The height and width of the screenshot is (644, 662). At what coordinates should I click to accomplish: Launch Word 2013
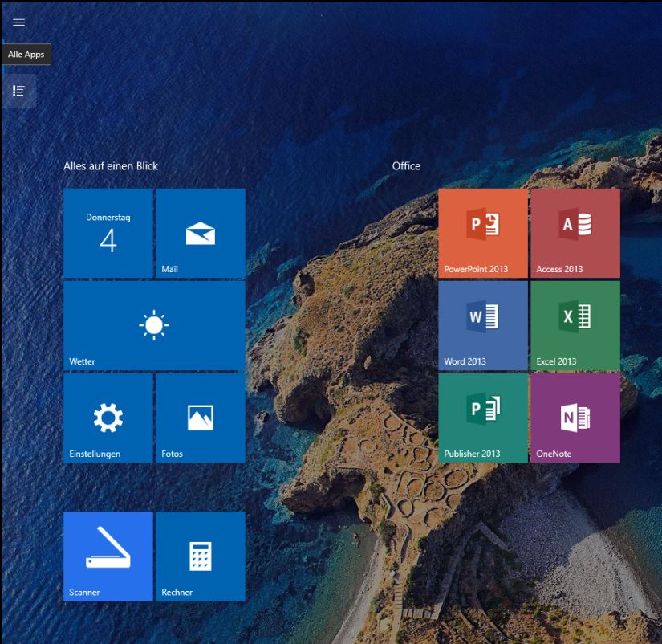[483, 326]
